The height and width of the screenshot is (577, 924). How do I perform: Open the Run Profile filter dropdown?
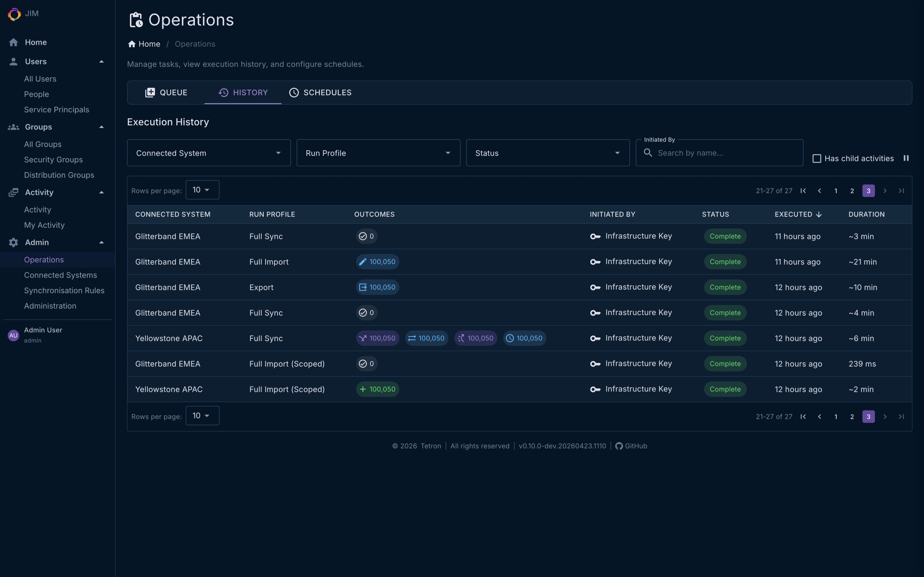click(378, 153)
